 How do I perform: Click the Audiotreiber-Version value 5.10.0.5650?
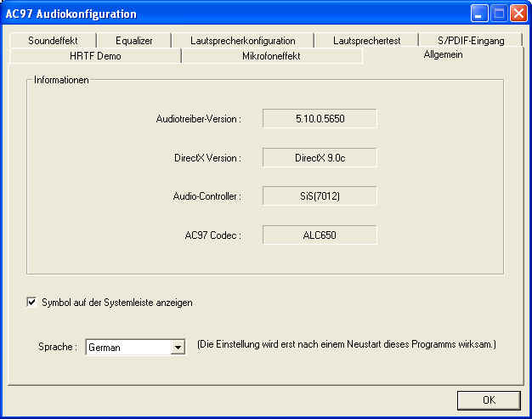pos(320,119)
